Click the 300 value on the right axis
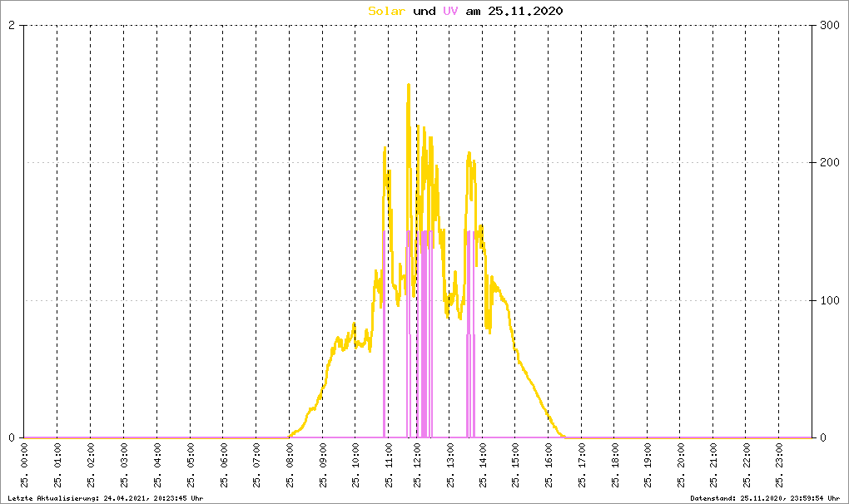The image size is (849, 504). [x=829, y=25]
